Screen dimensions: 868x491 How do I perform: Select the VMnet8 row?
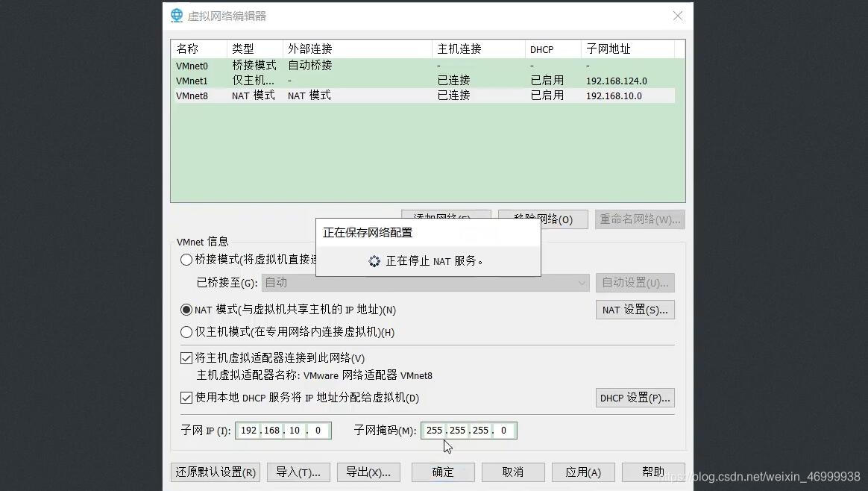[424, 96]
